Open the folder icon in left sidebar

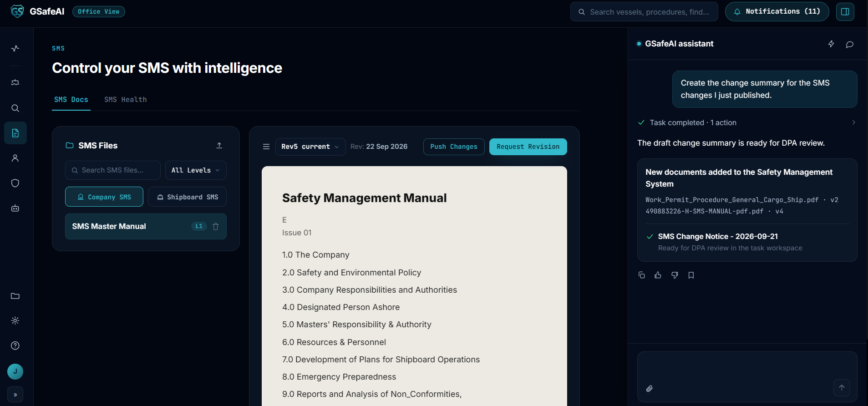pyautogui.click(x=15, y=296)
